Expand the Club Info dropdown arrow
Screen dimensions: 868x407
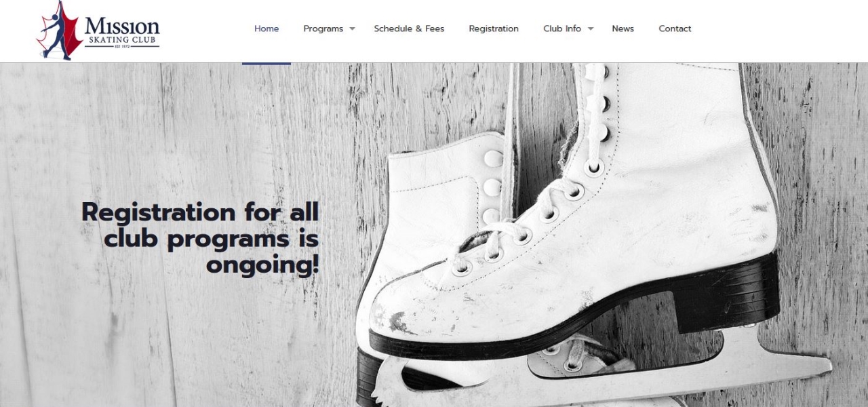590,28
